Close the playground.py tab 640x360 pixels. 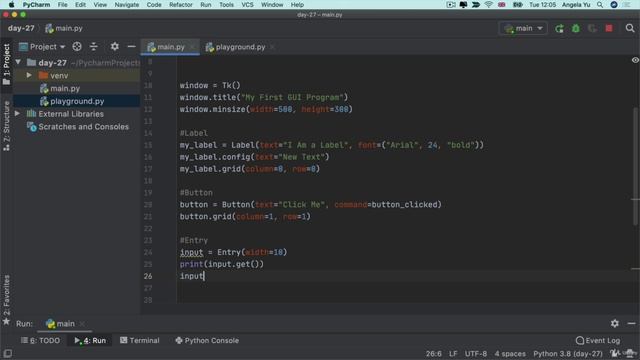(272, 47)
